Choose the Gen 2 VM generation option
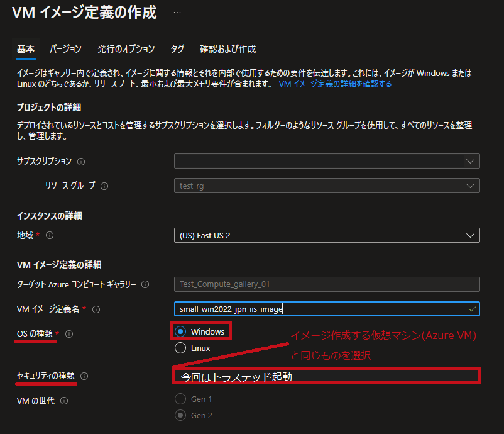 pyautogui.click(x=180, y=415)
